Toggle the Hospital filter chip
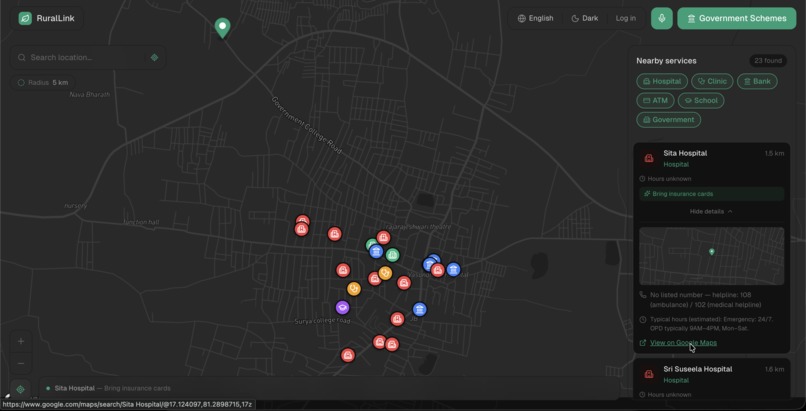Viewport: 806px width, 411px height. click(662, 81)
